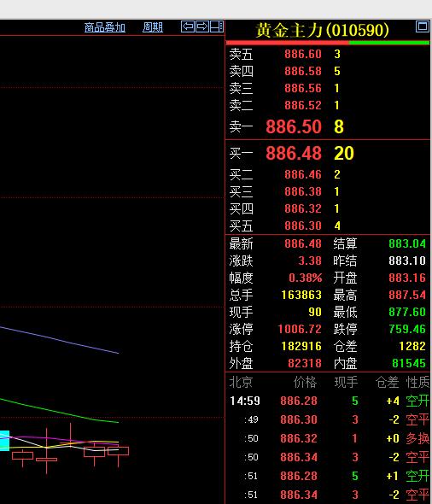
Task: Click the 卖二 price 886.52
Action: click(x=303, y=105)
